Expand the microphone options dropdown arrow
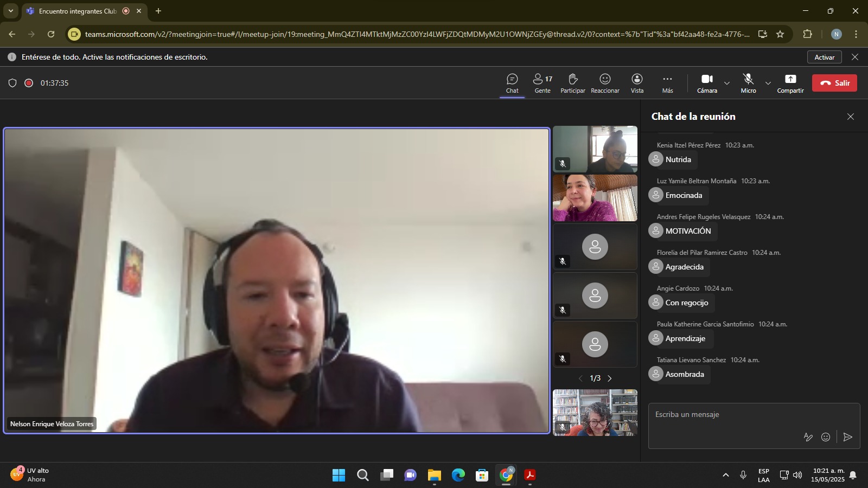 tap(768, 84)
